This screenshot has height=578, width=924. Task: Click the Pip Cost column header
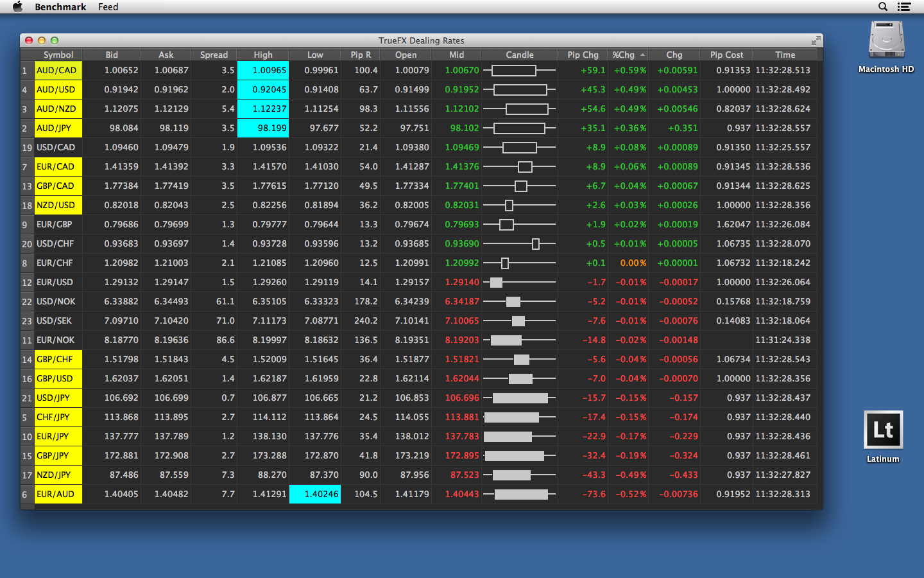tap(726, 55)
